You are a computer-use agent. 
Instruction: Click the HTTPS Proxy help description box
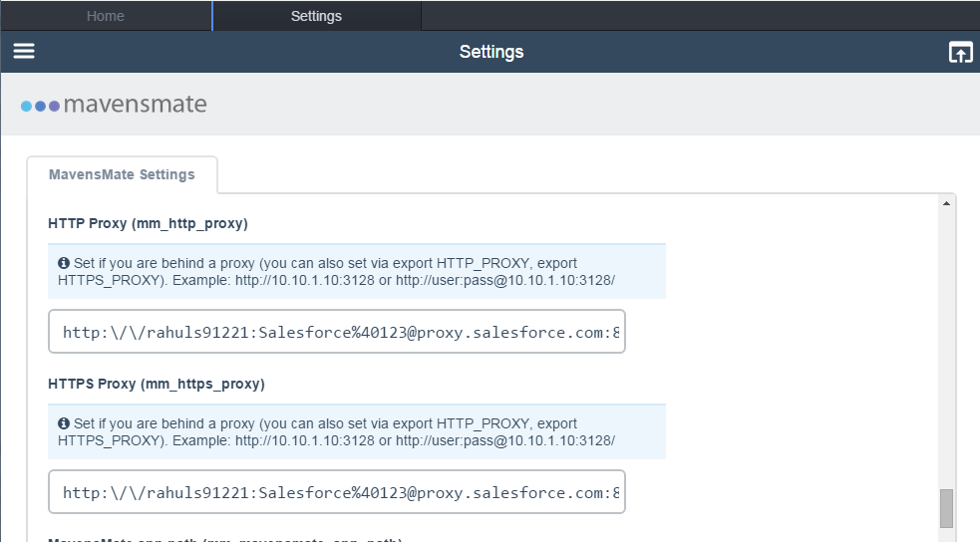pyautogui.click(x=357, y=432)
